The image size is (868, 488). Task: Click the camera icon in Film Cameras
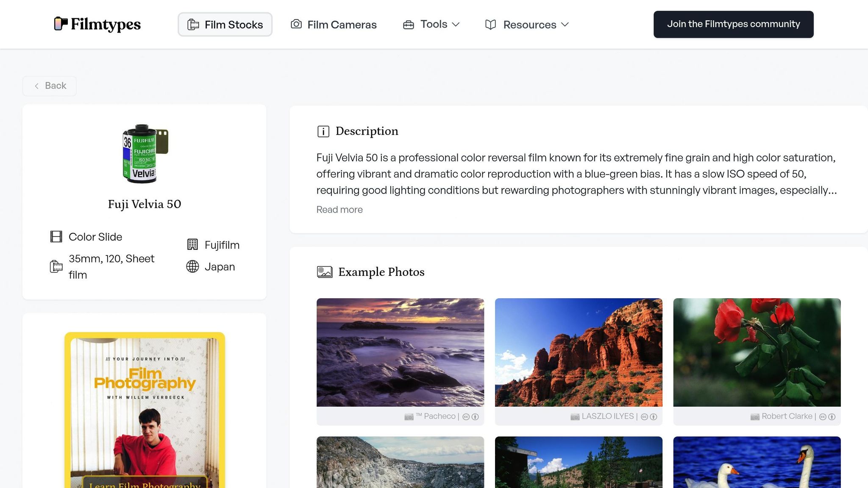tap(296, 24)
